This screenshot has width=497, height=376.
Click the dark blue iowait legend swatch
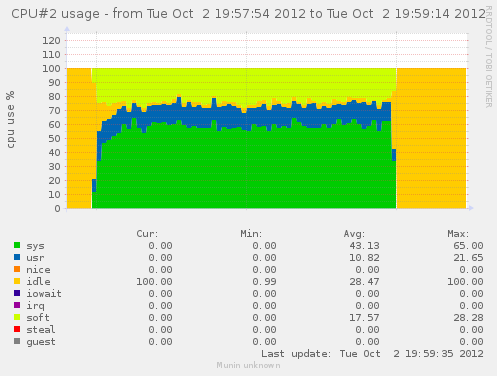[17, 293]
